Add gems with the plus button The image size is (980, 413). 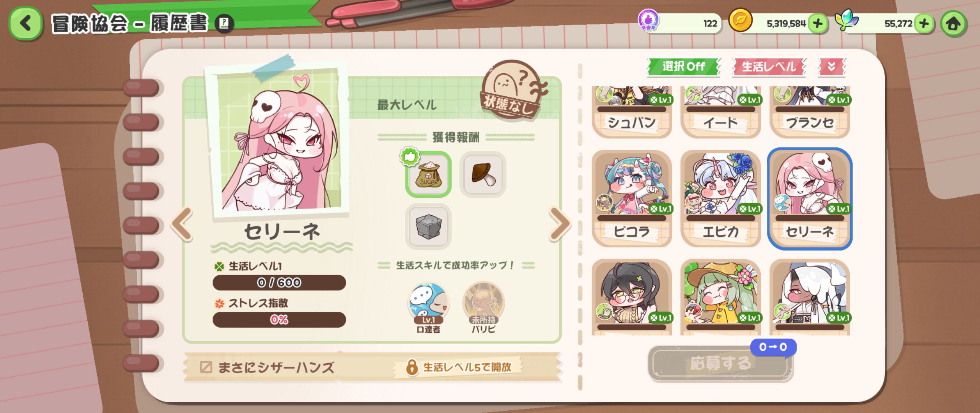924,24
